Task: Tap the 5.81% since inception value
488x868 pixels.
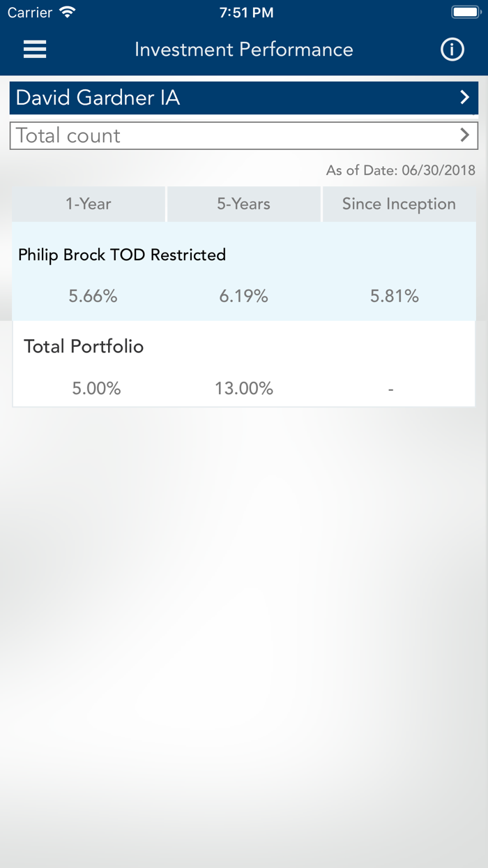Action: click(x=395, y=296)
